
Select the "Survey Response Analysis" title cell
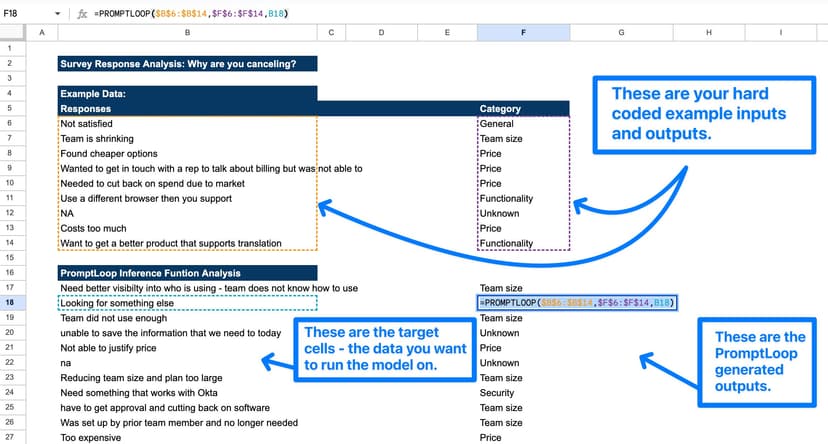coord(187,64)
